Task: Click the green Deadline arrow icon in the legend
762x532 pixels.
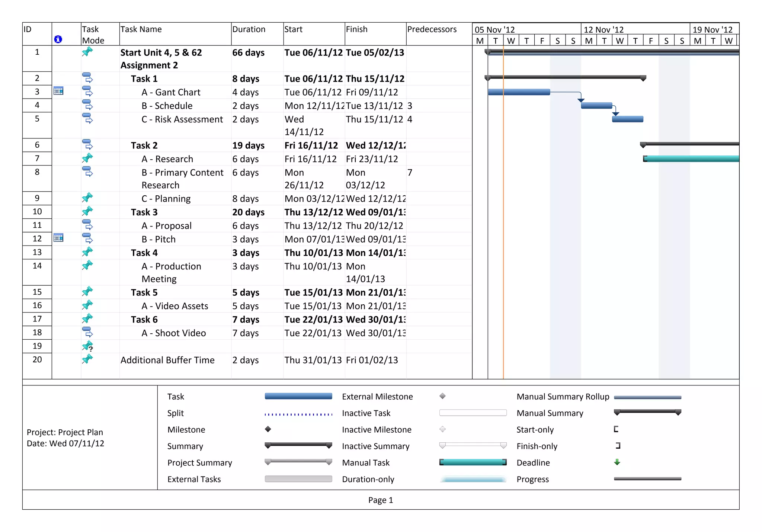Action: click(617, 462)
